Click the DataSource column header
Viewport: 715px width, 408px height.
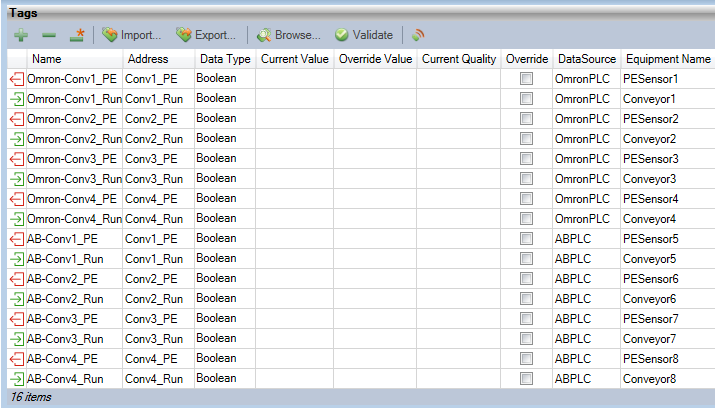click(x=587, y=59)
